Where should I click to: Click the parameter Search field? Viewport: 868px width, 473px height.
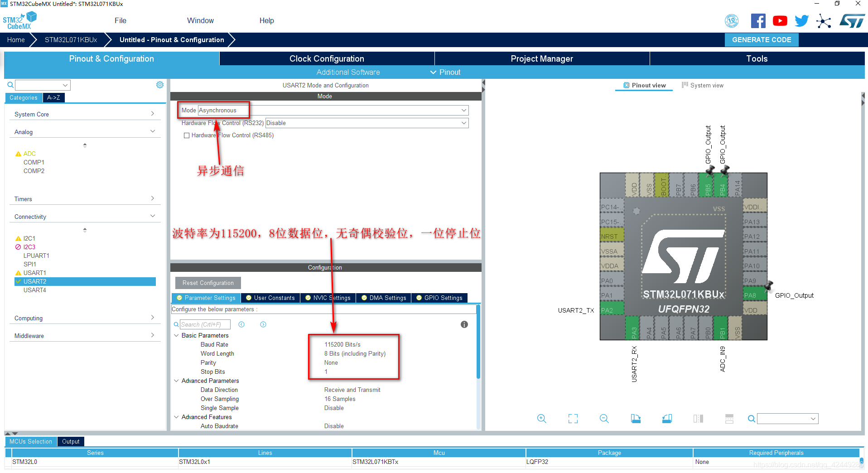[205, 324]
